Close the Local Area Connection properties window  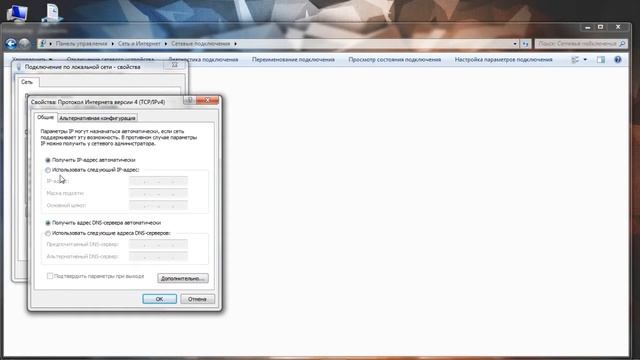175,65
